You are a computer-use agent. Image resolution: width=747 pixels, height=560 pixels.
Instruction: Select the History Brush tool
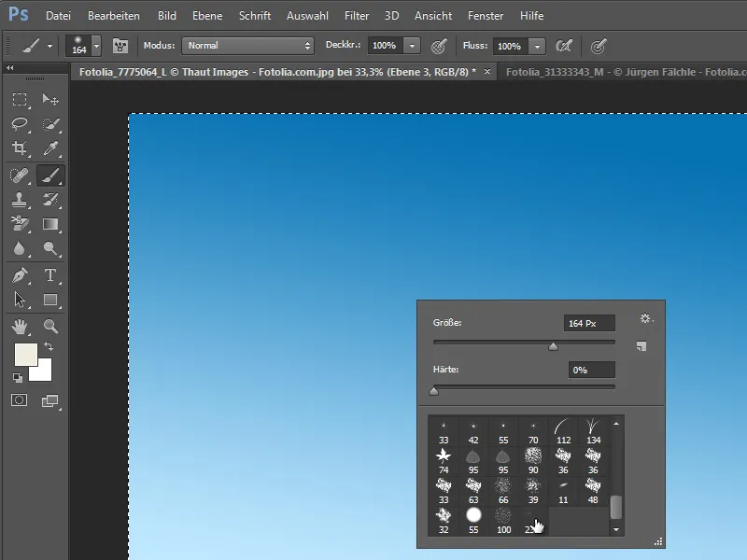pos(50,200)
